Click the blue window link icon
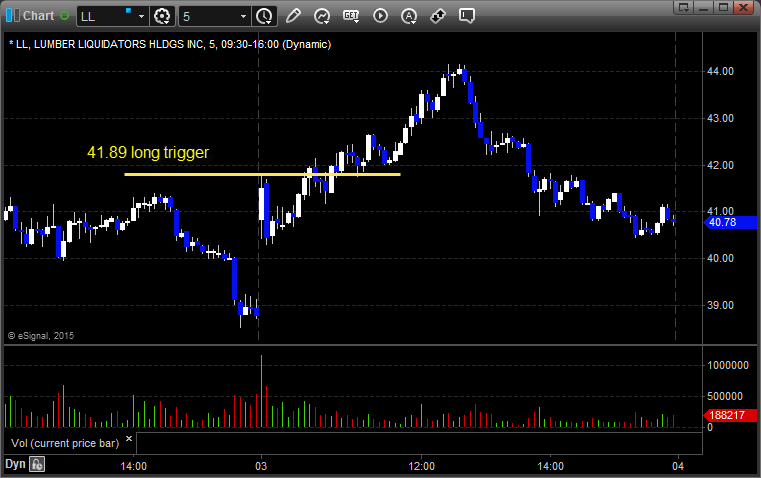This screenshot has height=478, width=761. [x=13, y=16]
